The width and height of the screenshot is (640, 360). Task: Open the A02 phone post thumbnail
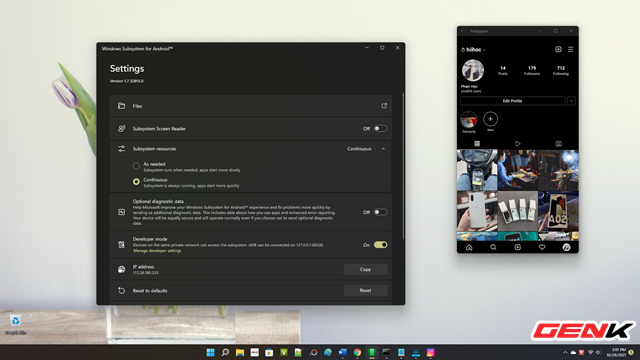click(x=558, y=211)
